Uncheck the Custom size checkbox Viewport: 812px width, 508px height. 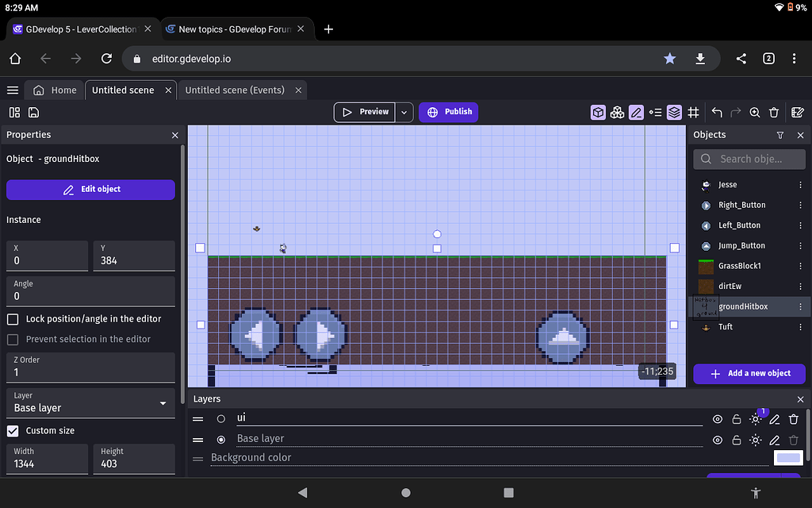(x=13, y=431)
